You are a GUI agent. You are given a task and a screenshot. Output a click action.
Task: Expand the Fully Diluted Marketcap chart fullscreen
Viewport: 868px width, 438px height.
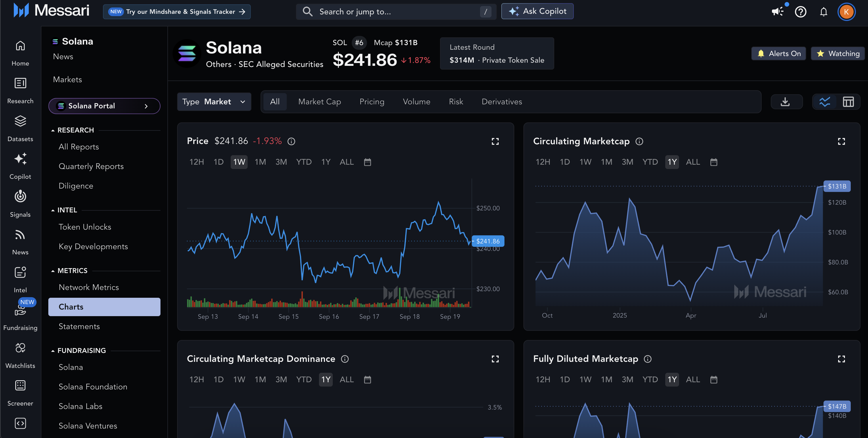tap(841, 359)
